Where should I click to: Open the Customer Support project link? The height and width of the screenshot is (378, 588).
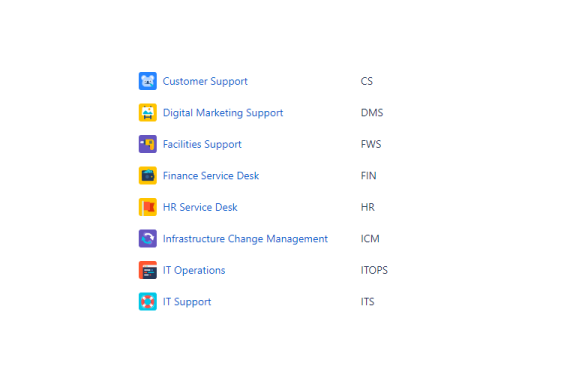[x=205, y=81]
